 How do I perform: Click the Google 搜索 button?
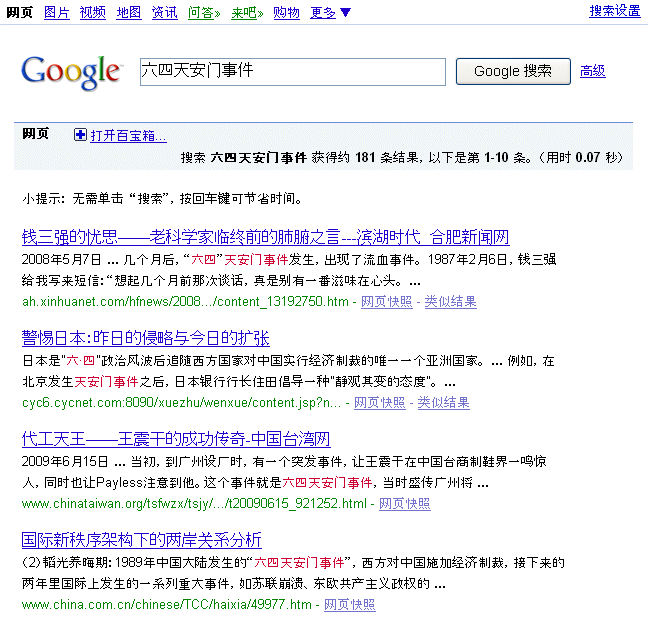point(513,71)
